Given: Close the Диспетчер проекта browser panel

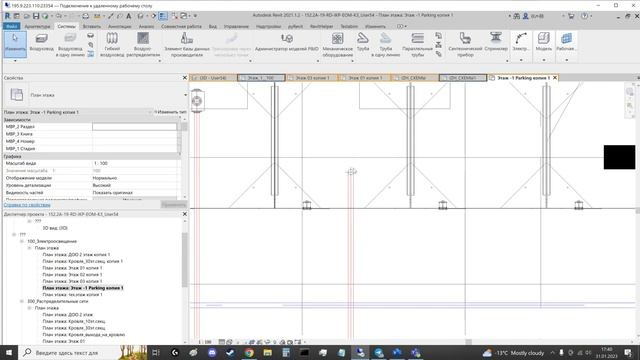Looking at the screenshot, I should 184,214.
